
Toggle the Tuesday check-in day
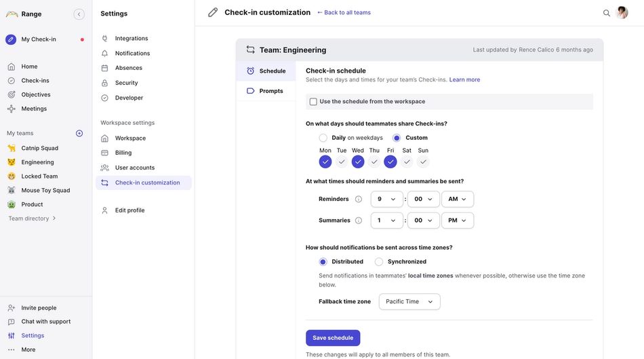(342, 162)
